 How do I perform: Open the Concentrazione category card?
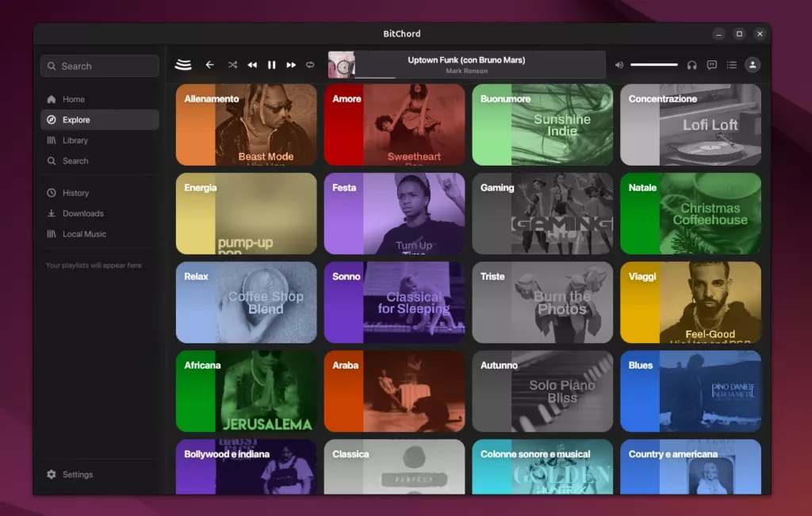pos(691,124)
